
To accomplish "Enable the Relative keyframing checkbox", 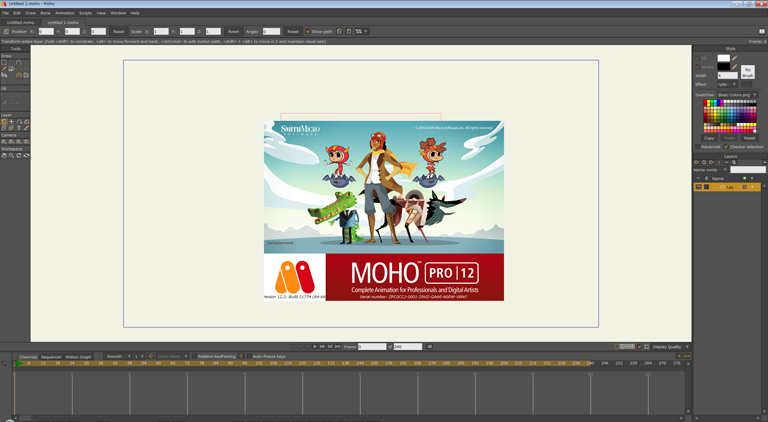I will click(194, 356).
